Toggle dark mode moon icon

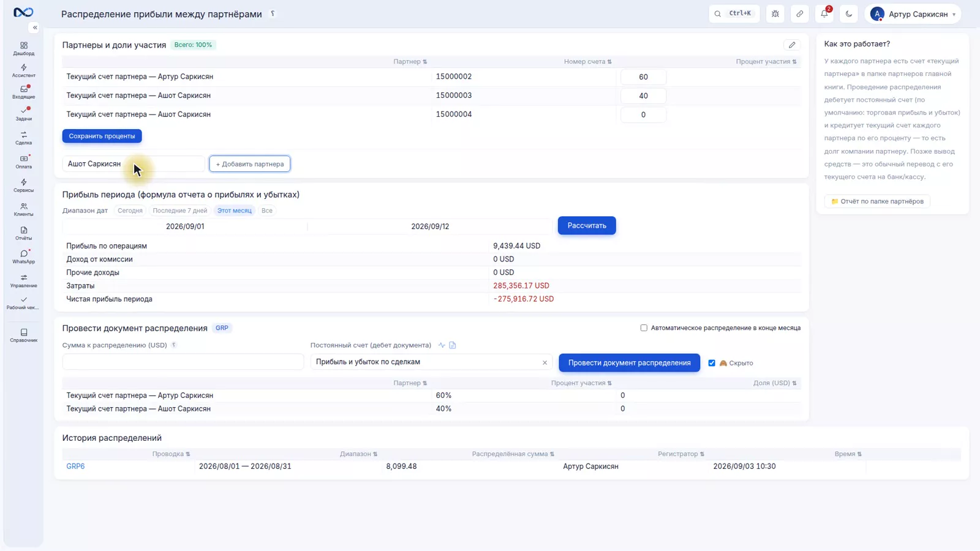click(x=849, y=13)
